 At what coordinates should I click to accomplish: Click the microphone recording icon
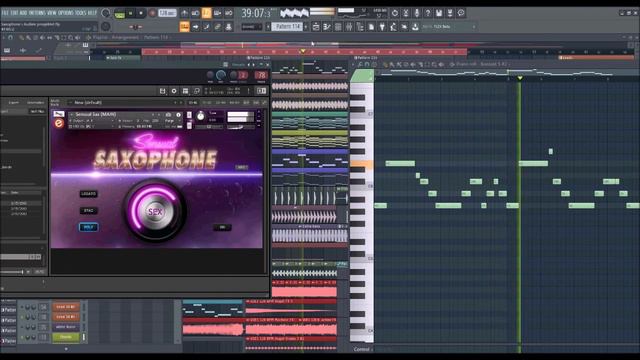417,13
